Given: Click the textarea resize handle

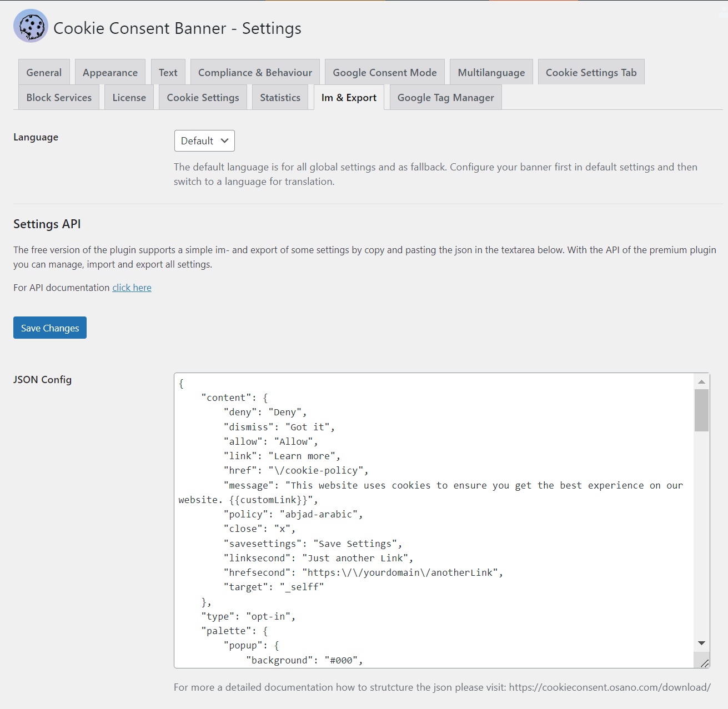Looking at the screenshot, I should [x=704, y=663].
